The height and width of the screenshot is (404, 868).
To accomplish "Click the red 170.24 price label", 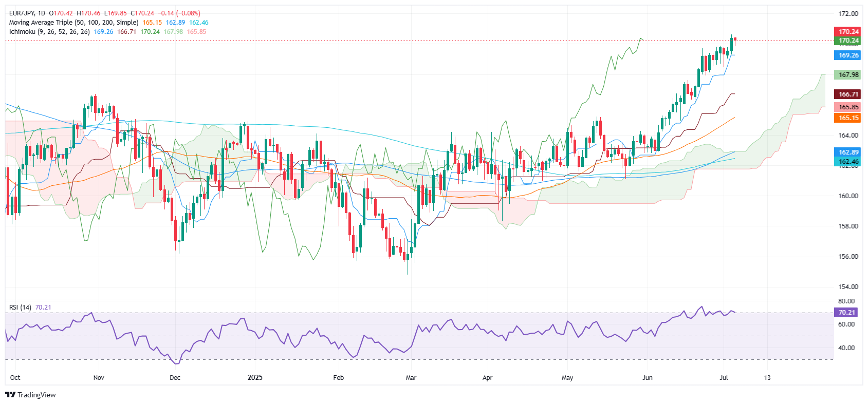I will click(x=848, y=32).
